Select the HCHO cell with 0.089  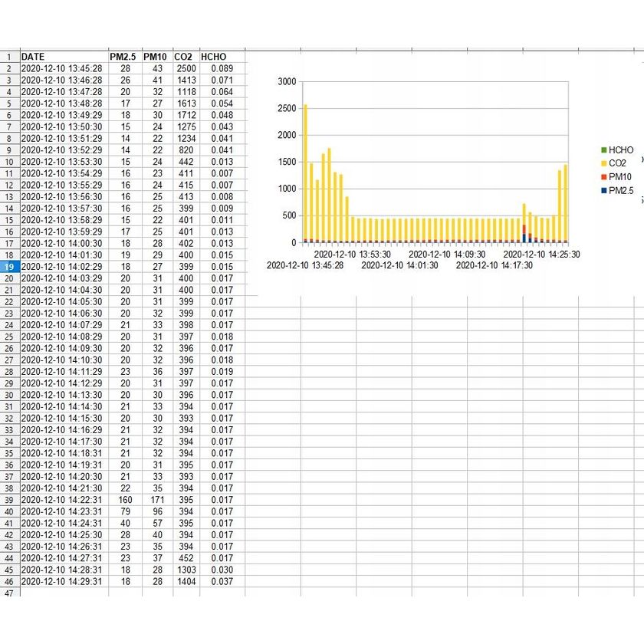(222, 68)
